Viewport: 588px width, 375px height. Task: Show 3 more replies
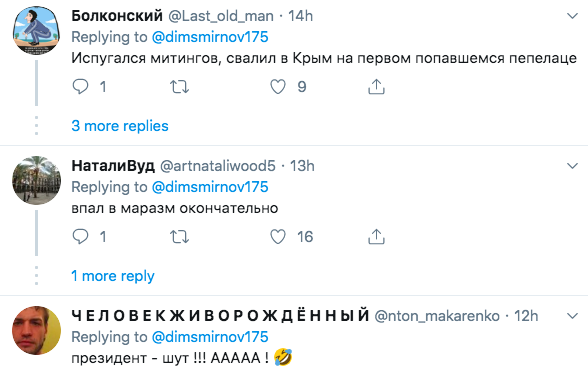click(120, 126)
